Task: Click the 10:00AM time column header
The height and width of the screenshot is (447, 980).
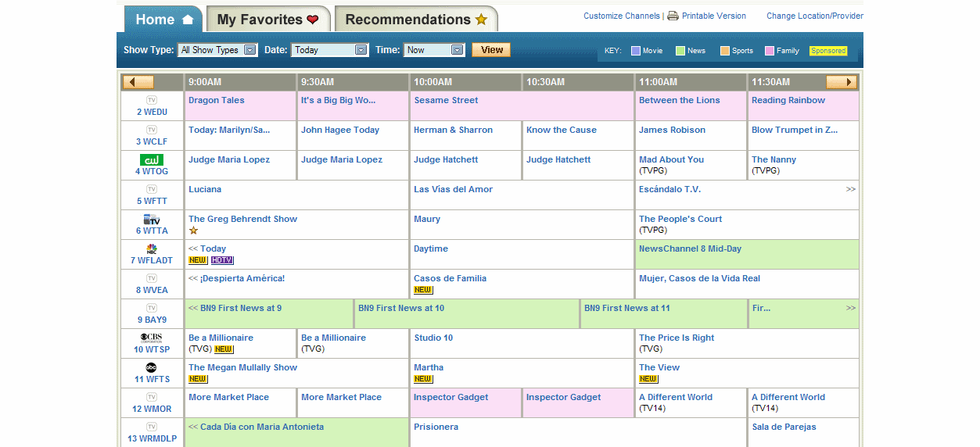Action: pos(433,82)
